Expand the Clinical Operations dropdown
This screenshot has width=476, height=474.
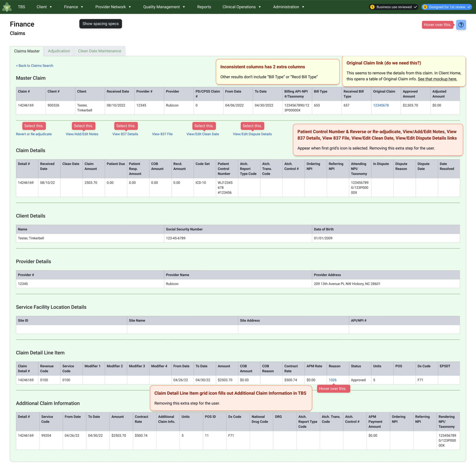242,7
